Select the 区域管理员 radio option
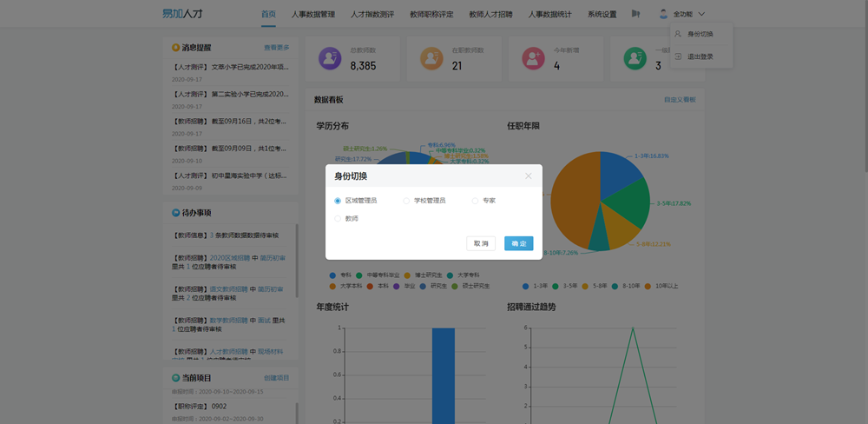The image size is (868, 424). pos(339,201)
